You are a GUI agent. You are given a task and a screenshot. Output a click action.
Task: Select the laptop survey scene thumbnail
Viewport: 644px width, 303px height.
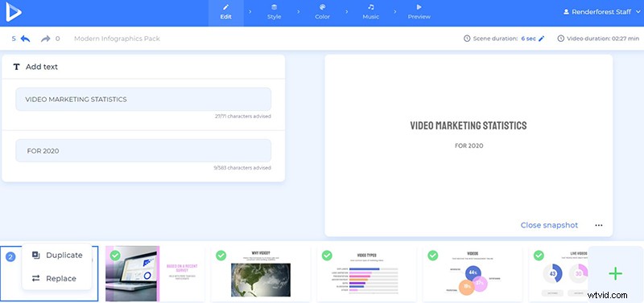point(155,273)
